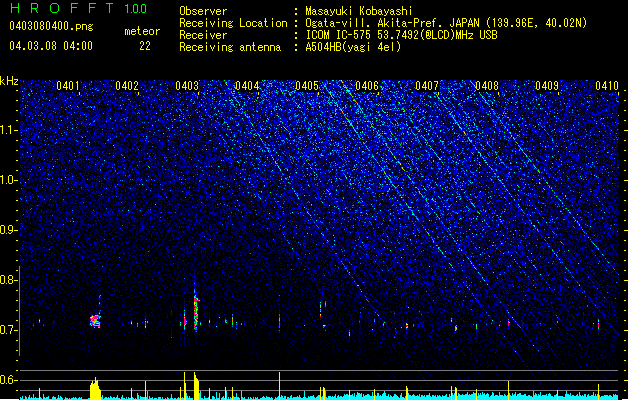Click the wide yellow power bar below 0401
Screen dimensions: 629x400
pos(95,388)
